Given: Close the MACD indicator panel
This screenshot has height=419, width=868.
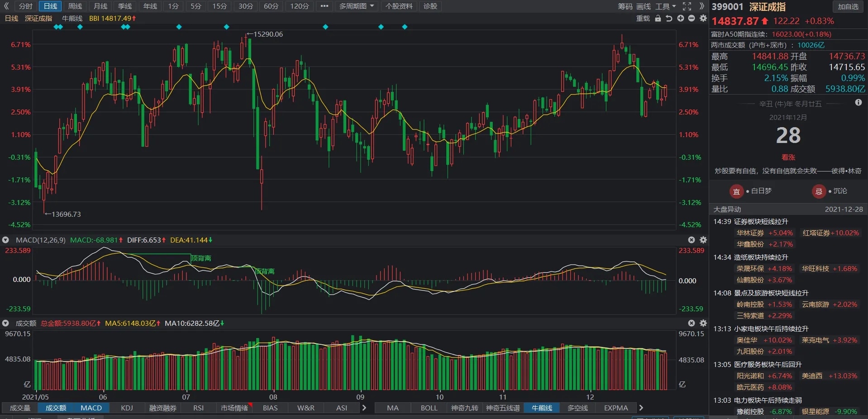Looking at the screenshot, I should click(692, 240).
